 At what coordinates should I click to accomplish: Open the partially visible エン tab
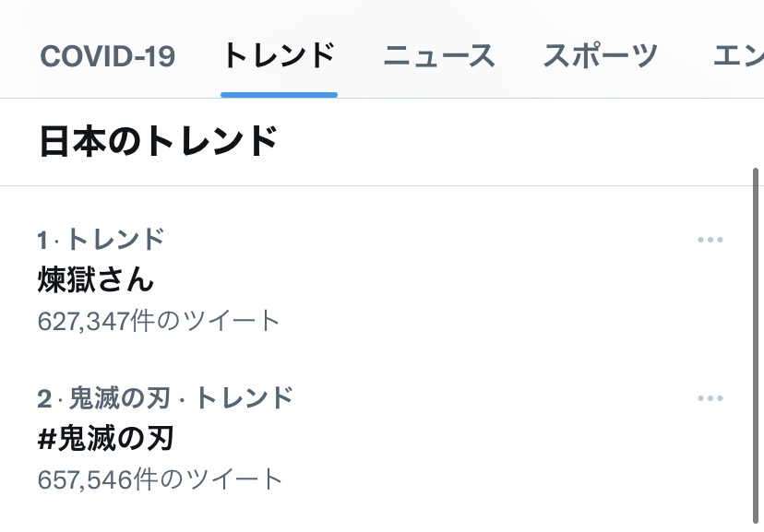[x=737, y=55]
